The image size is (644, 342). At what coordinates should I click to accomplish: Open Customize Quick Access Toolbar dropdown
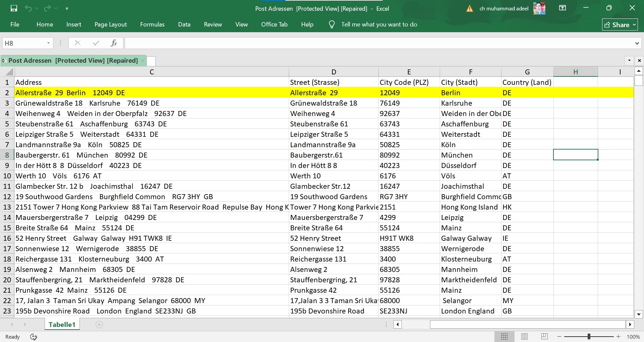(67, 8)
